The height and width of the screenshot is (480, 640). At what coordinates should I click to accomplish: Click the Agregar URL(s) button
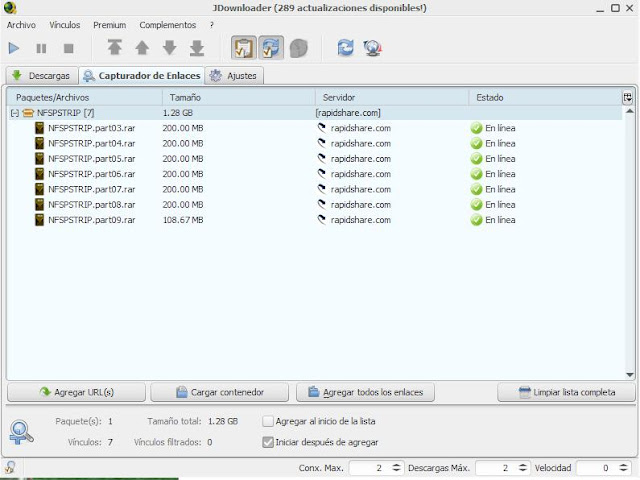pyautogui.click(x=76, y=392)
